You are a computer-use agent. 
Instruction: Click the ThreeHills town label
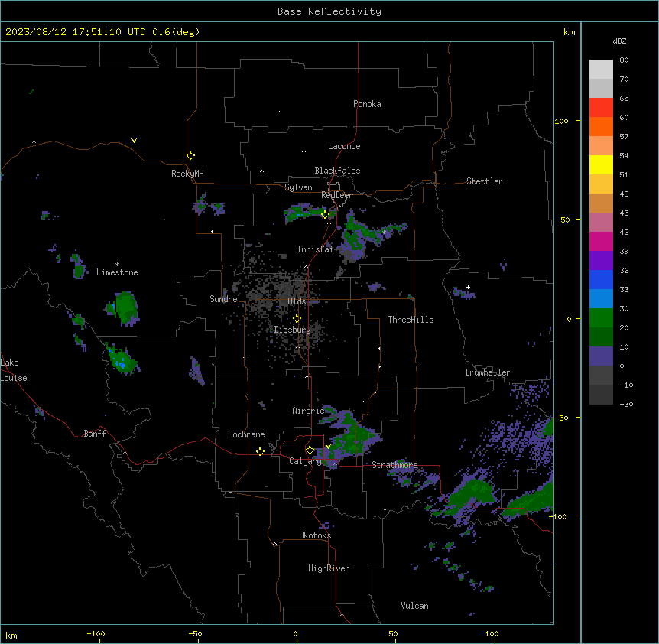pyautogui.click(x=411, y=320)
